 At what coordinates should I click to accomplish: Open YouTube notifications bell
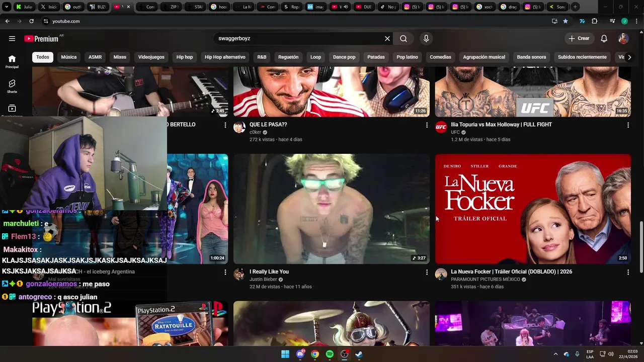[x=604, y=38]
